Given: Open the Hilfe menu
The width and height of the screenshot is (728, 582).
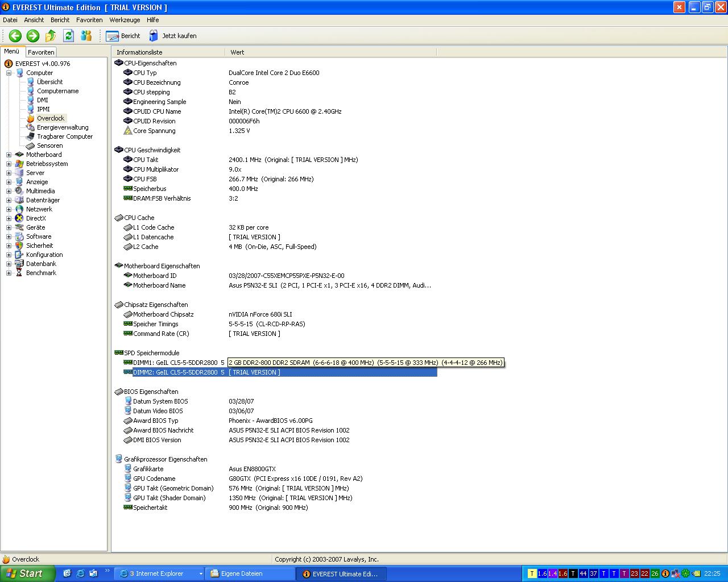Looking at the screenshot, I should pos(153,20).
